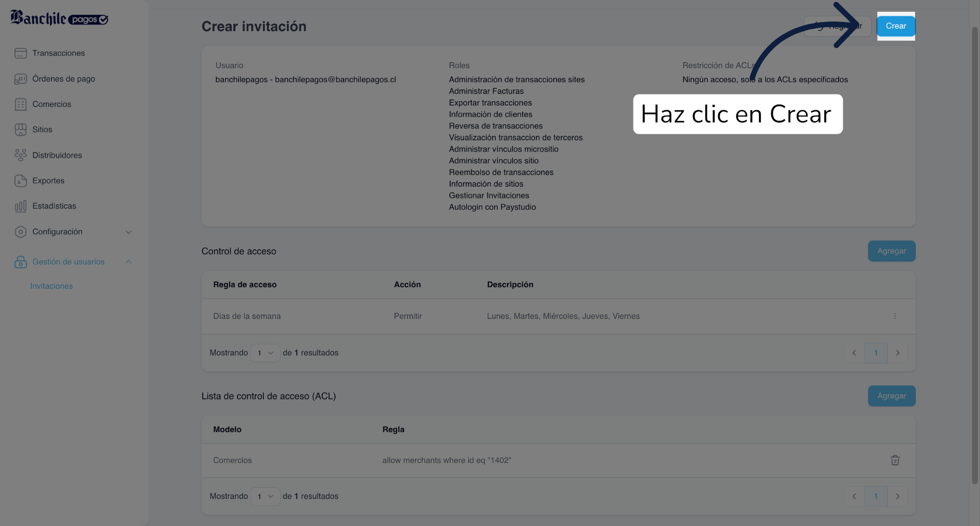Go to next page in ACL list table

pyautogui.click(x=898, y=496)
